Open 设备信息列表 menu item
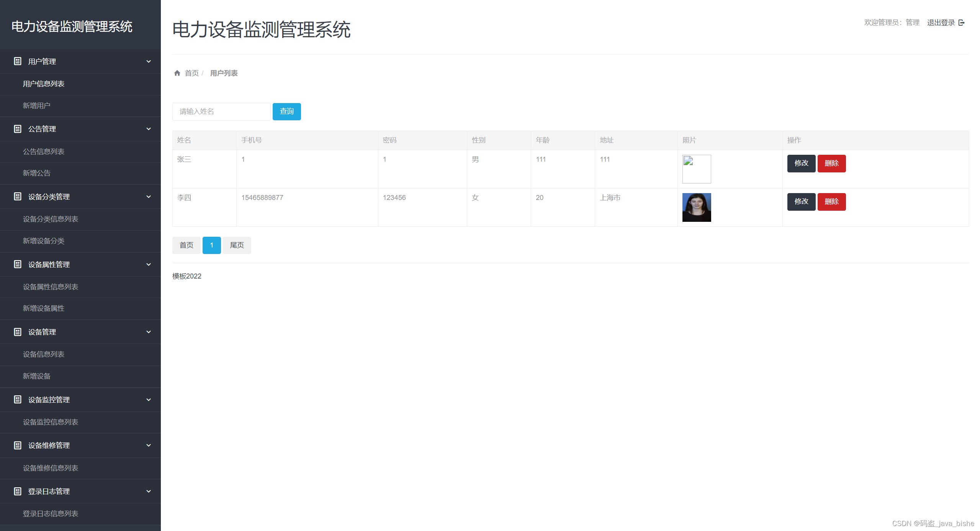Screen dimensions: 980x531 coord(44,354)
